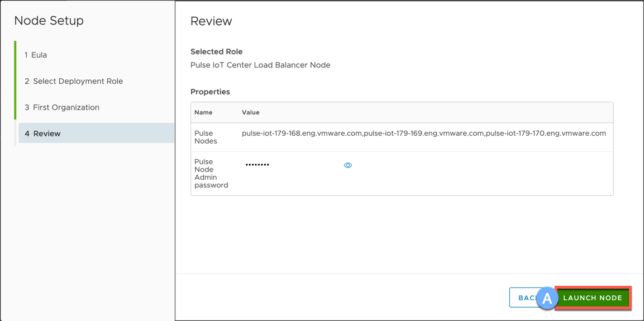Click Pulse IoT Center Load Balancer Node text
Viewport: 644px width, 321px height.
coord(260,65)
